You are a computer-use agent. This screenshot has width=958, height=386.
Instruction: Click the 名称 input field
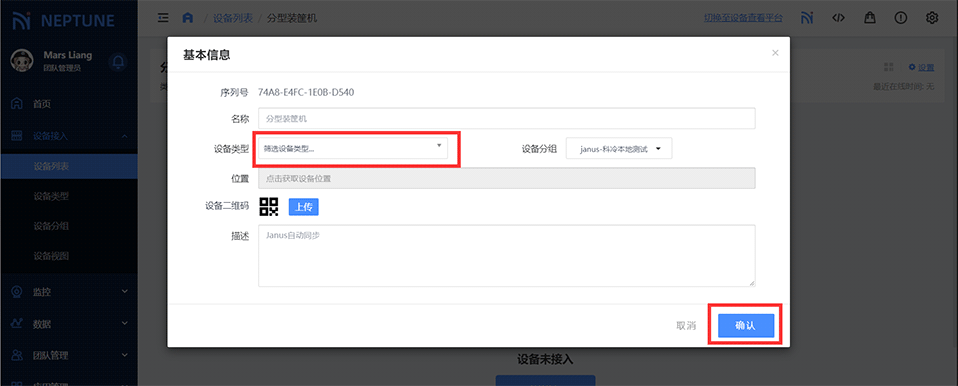[x=506, y=118]
